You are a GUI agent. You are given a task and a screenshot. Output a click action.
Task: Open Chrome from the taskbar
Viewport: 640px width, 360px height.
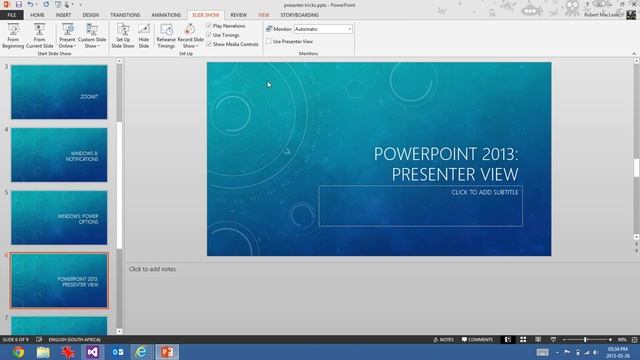click(18, 352)
